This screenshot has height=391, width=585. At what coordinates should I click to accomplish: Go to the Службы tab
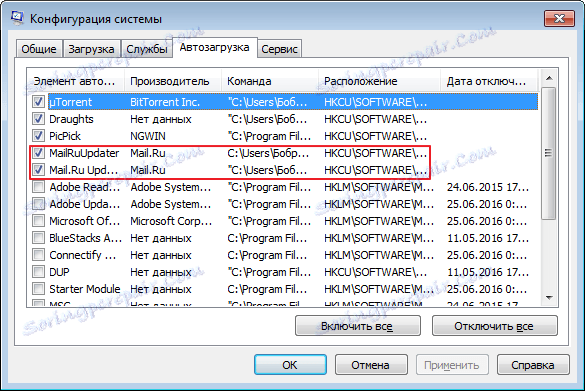point(147,49)
